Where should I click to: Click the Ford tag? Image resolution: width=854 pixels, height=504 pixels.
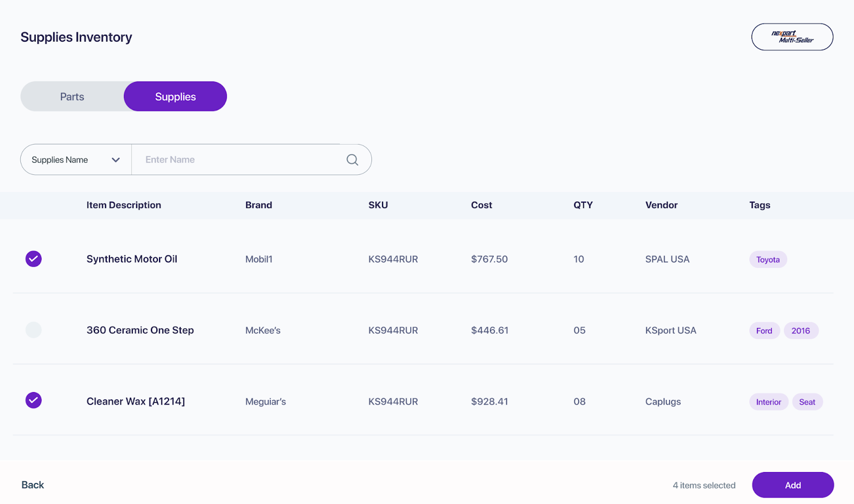[x=764, y=331]
